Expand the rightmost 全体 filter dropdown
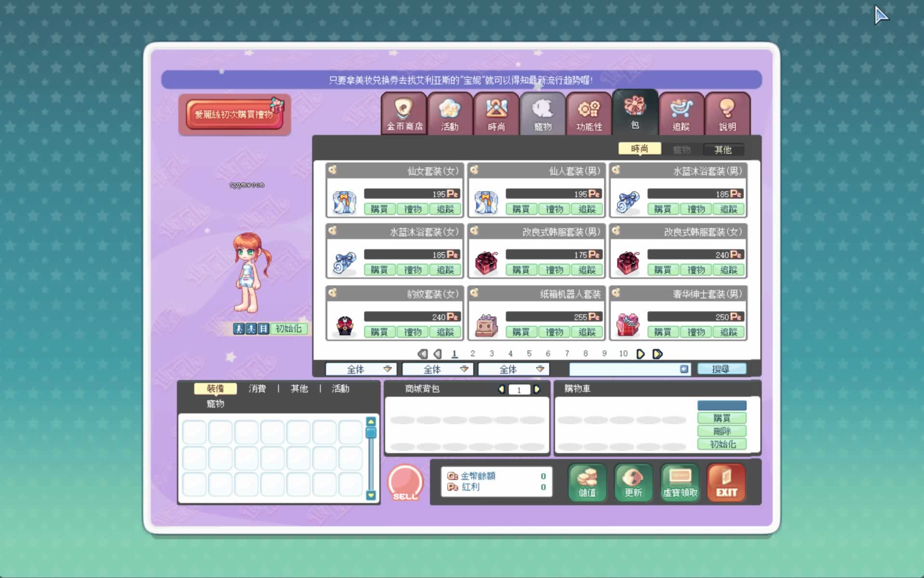 pos(513,369)
